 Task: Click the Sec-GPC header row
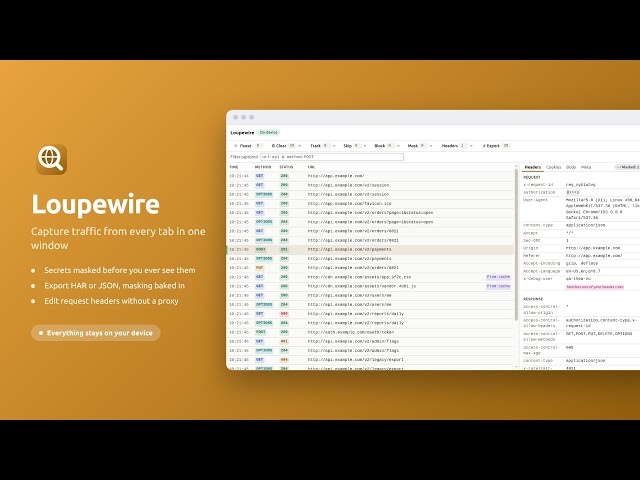[582, 240]
